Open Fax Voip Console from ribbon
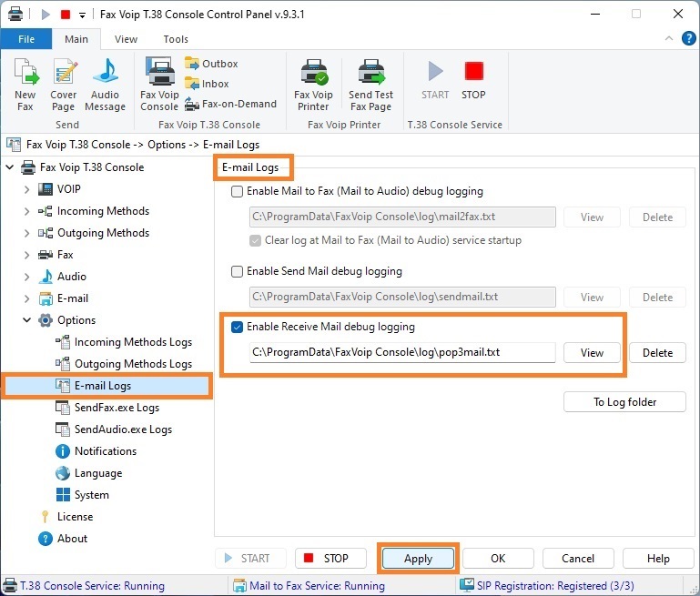Viewport: 700px width, 596px height. click(159, 84)
